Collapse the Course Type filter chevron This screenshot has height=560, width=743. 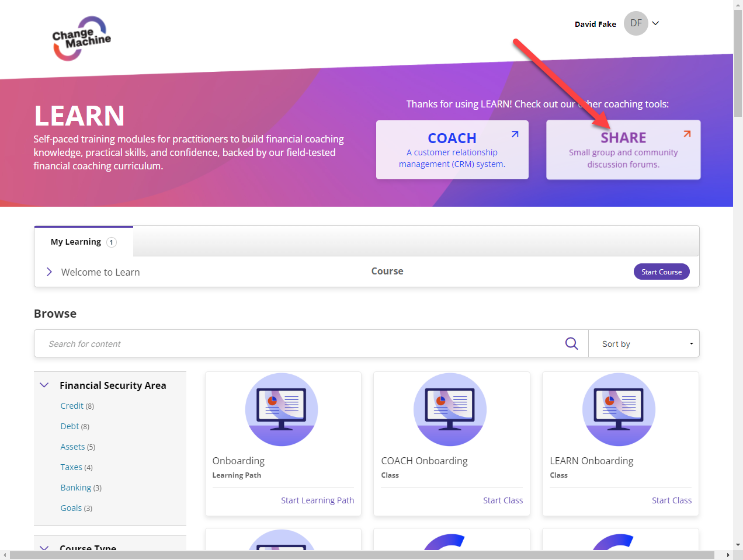44,548
